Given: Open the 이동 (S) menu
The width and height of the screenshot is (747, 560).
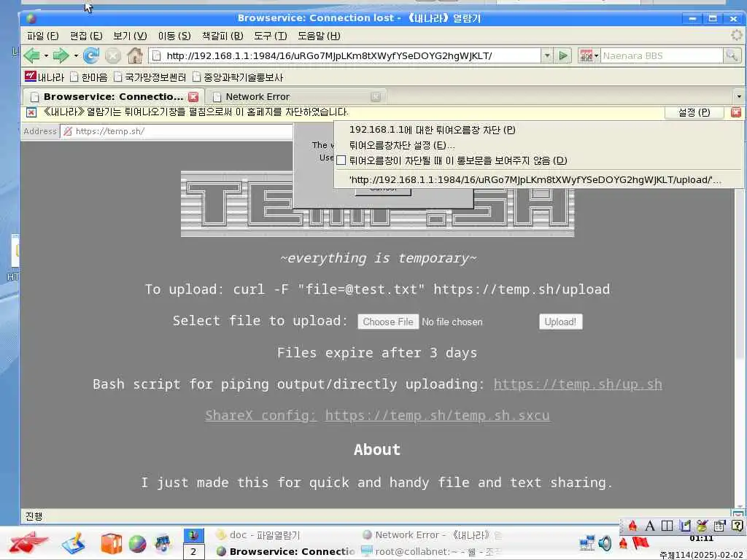Looking at the screenshot, I should 174,36.
